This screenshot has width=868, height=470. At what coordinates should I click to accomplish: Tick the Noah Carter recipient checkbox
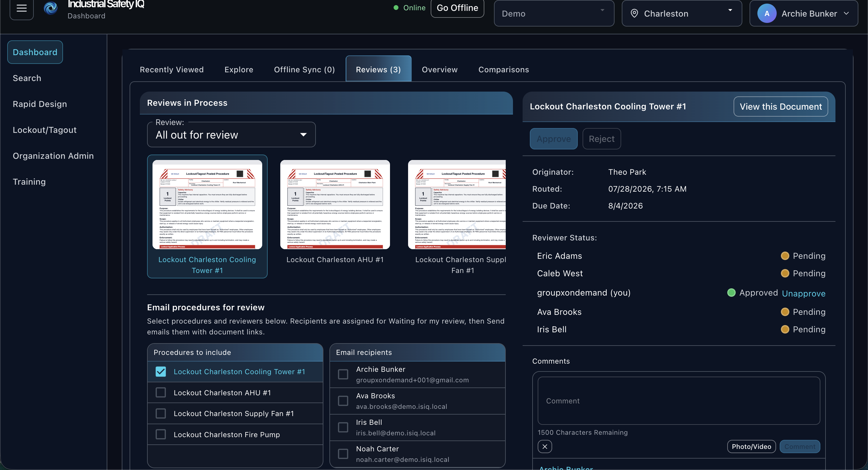(x=343, y=454)
